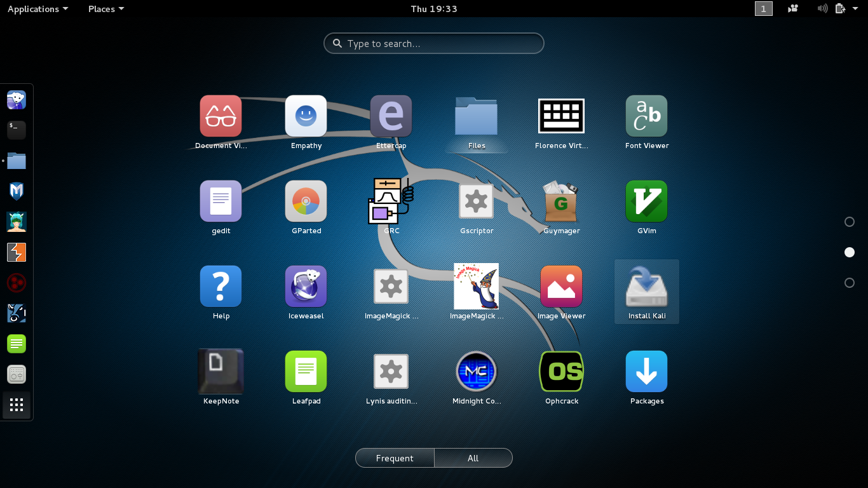Focus the Type to search field
Viewport: 868px width, 488px height.
pyautogui.click(x=434, y=43)
